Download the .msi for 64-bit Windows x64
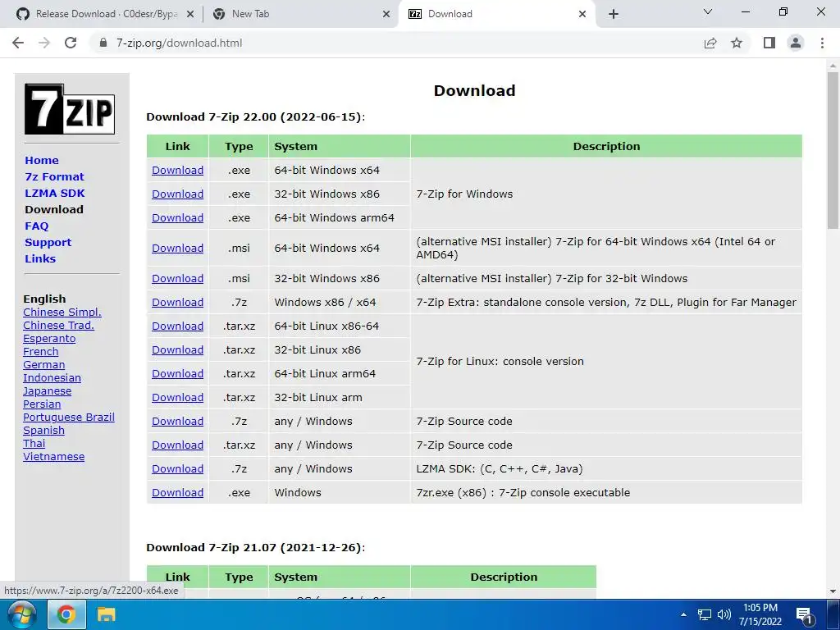Image resolution: width=840 pixels, height=630 pixels. (x=177, y=248)
